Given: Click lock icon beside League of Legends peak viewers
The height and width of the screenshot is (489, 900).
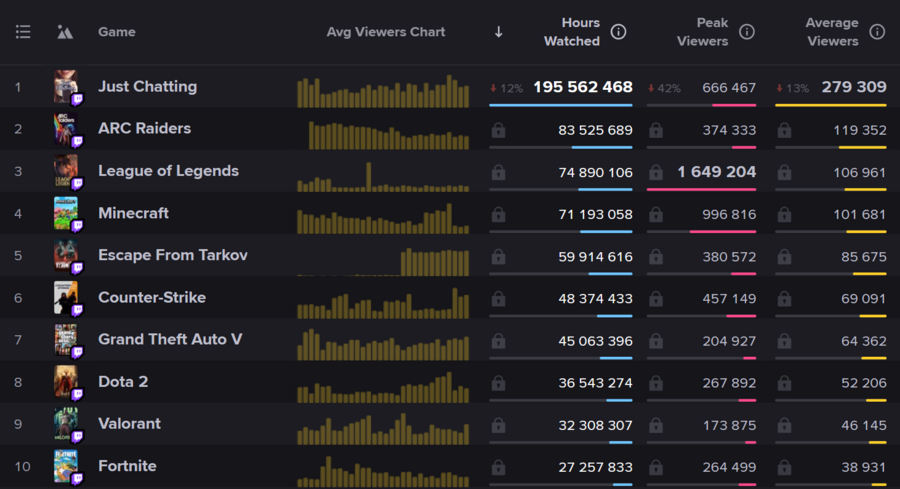Looking at the screenshot, I should tap(656, 172).
